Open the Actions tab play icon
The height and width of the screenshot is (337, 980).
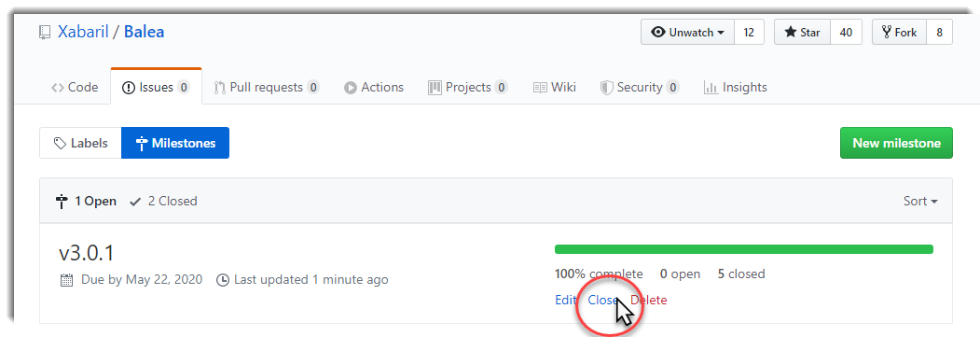(351, 88)
